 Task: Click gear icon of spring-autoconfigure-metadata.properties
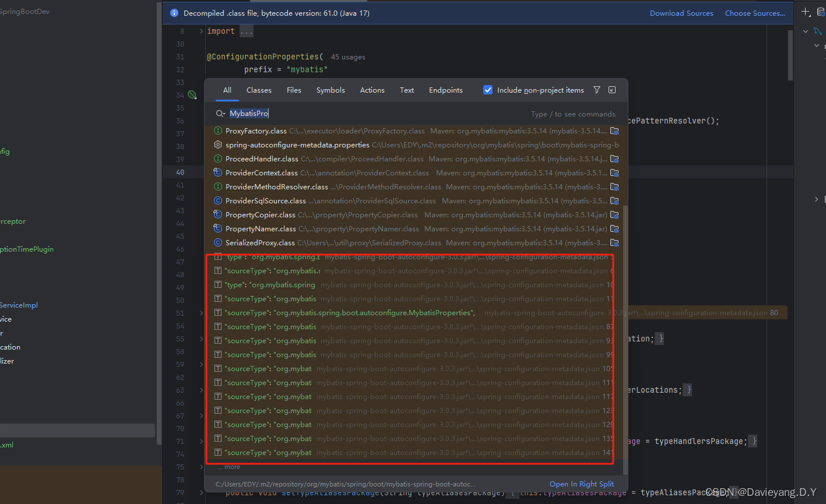click(x=218, y=145)
